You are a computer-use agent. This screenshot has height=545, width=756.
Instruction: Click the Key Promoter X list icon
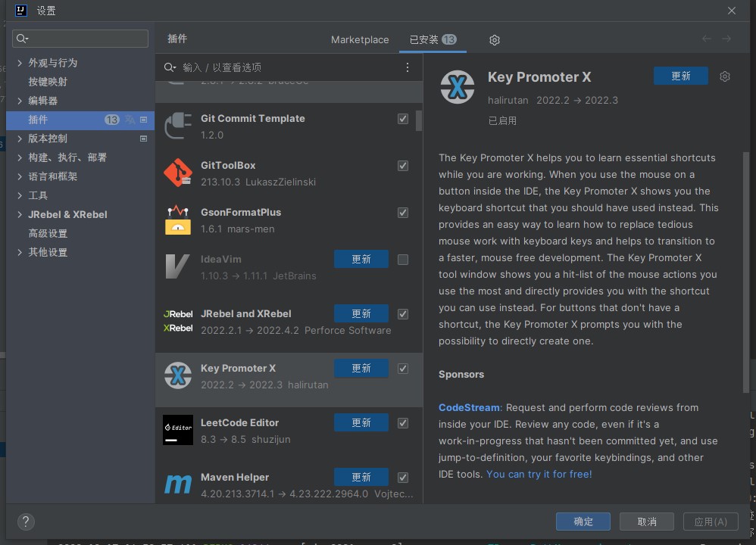(178, 376)
